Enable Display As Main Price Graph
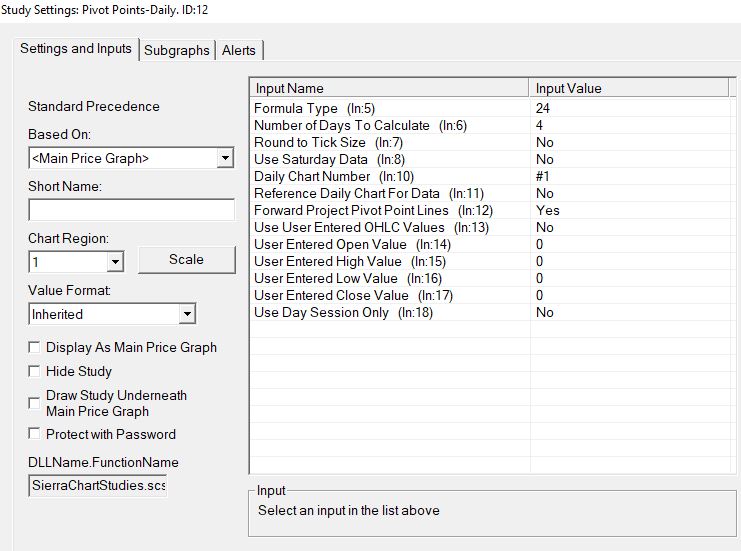Viewport: 741px width, 551px height. coord(35,348)
